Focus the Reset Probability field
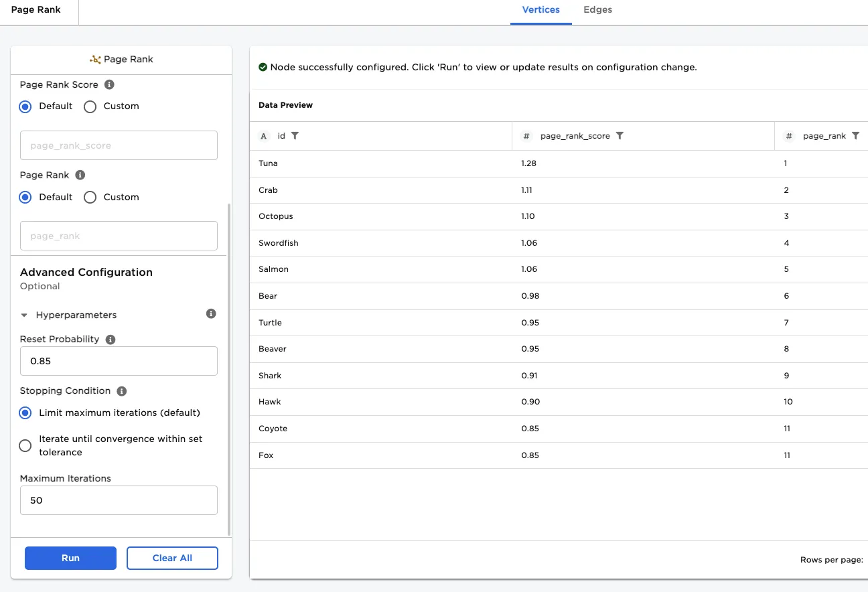 coord(119,361)
